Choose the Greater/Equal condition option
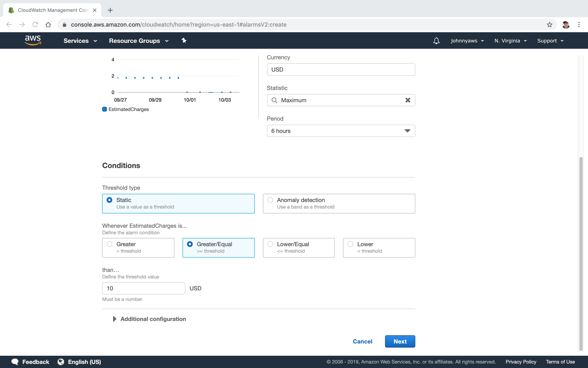This screenshot has width=588, height=368. (218, 248)
